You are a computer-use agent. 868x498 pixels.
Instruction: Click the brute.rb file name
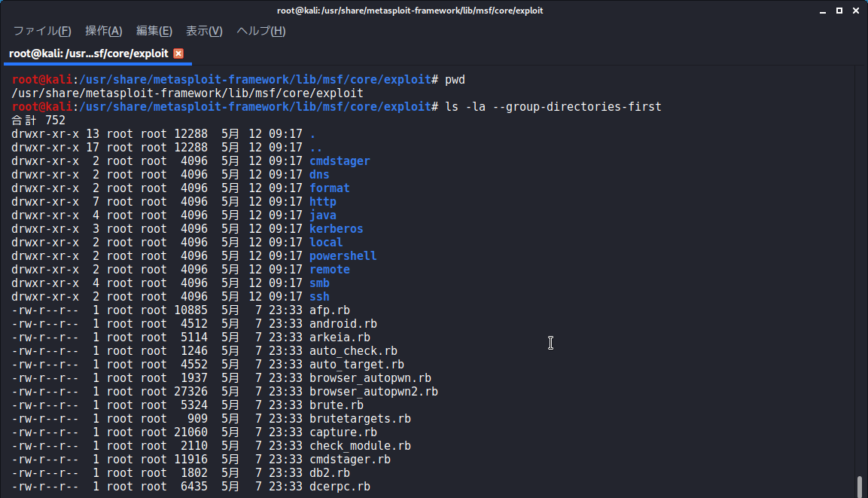click(x=337, y=405)
